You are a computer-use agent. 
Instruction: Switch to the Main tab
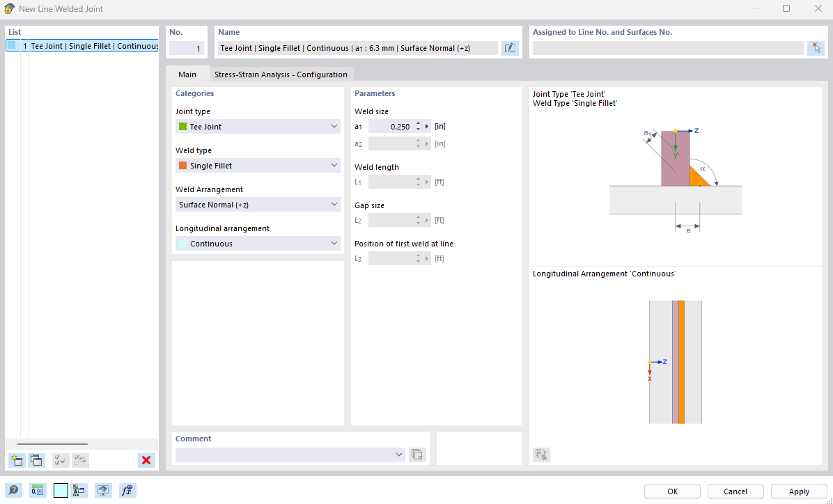(187, 74)
